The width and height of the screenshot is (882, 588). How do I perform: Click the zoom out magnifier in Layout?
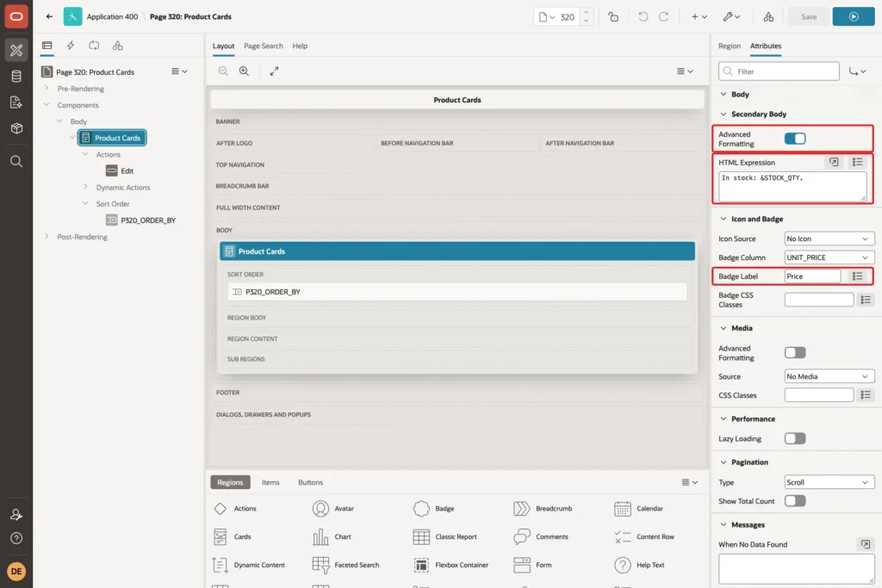(x=223, y=71)
